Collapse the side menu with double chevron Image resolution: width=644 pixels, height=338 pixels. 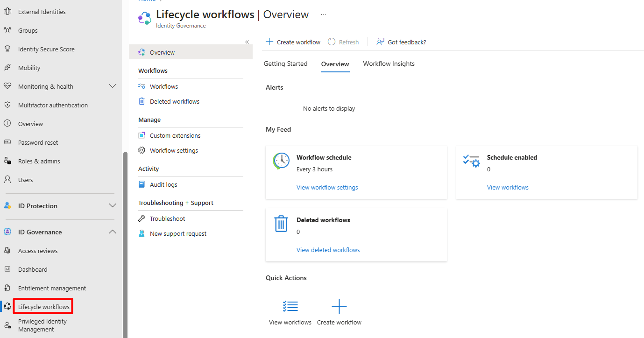(x=247, y=42)
